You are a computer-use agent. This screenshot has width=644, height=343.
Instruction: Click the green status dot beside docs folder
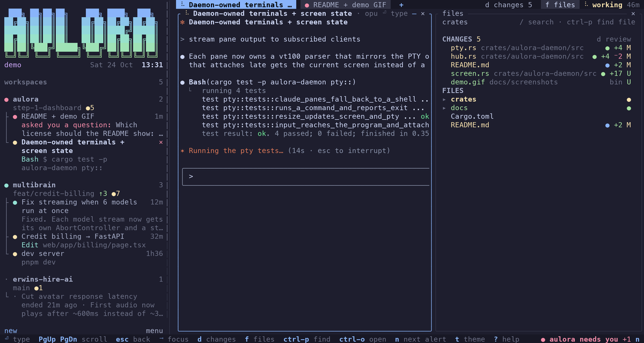(x=628, y=108)
